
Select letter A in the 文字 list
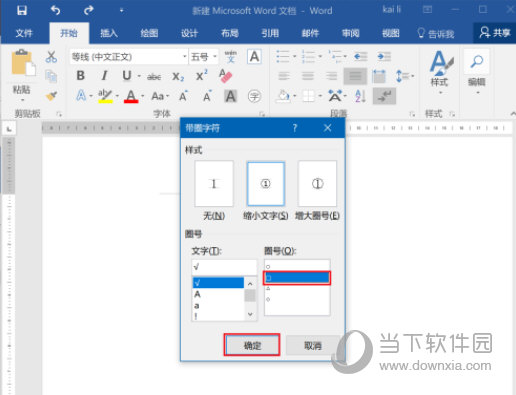click(x=218, y=294)
